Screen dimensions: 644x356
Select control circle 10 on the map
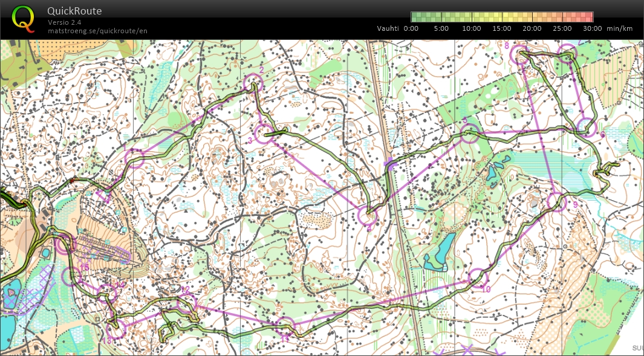[x=478, y=278]
